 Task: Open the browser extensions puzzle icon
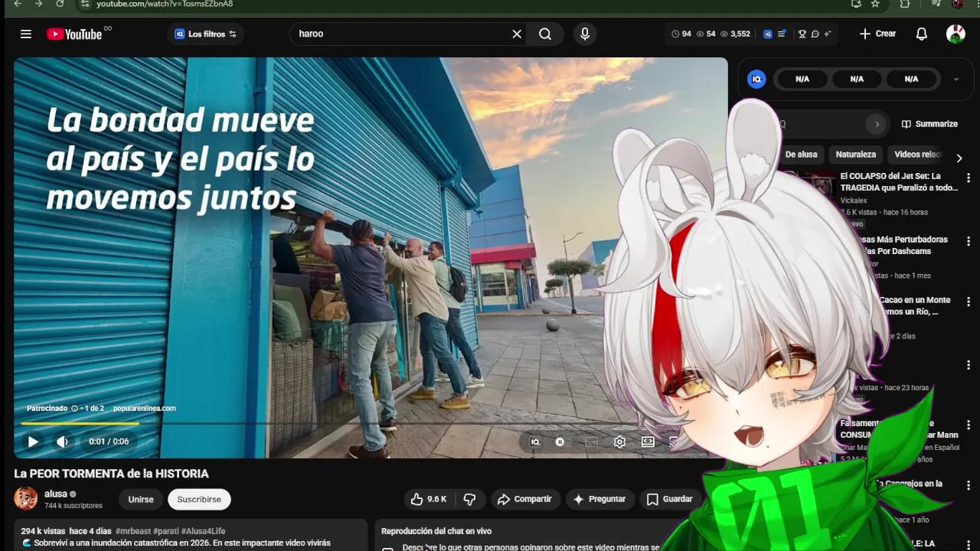click(x=905, y=4)
